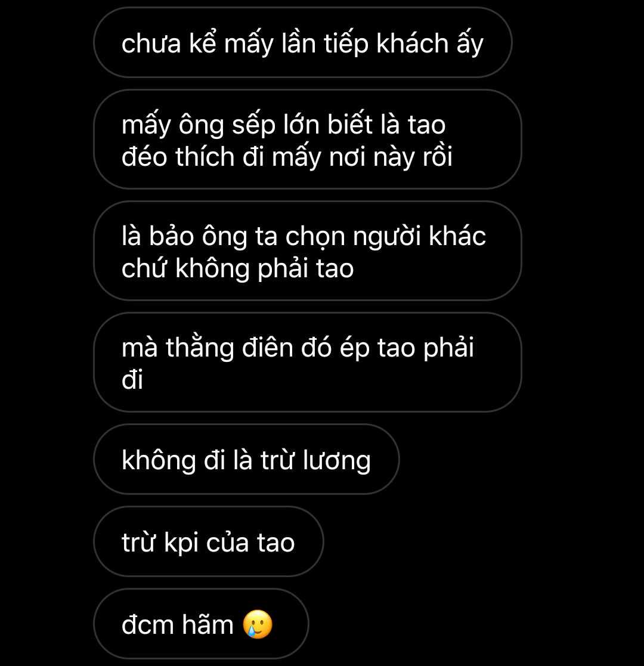This screenshot has width=644, height=666.
Task: Click the word "hãm" beside the emoji
Action: (208, 624)
